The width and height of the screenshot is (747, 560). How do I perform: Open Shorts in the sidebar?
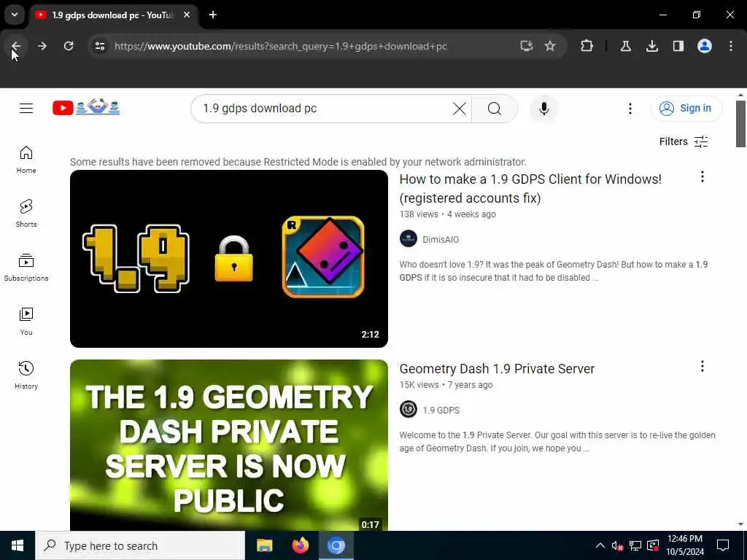click(26, 214)
